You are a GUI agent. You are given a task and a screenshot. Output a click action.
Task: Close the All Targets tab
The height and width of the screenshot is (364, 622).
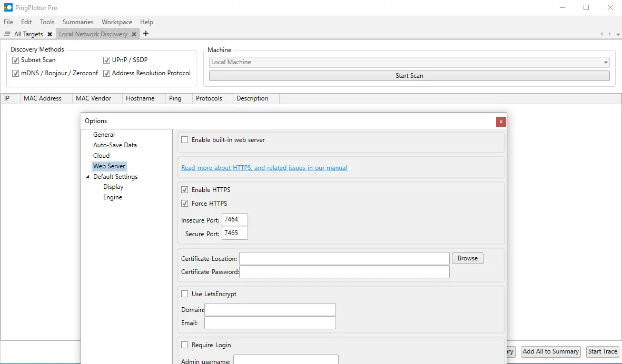pyautogui.click(x=50, y=34)
